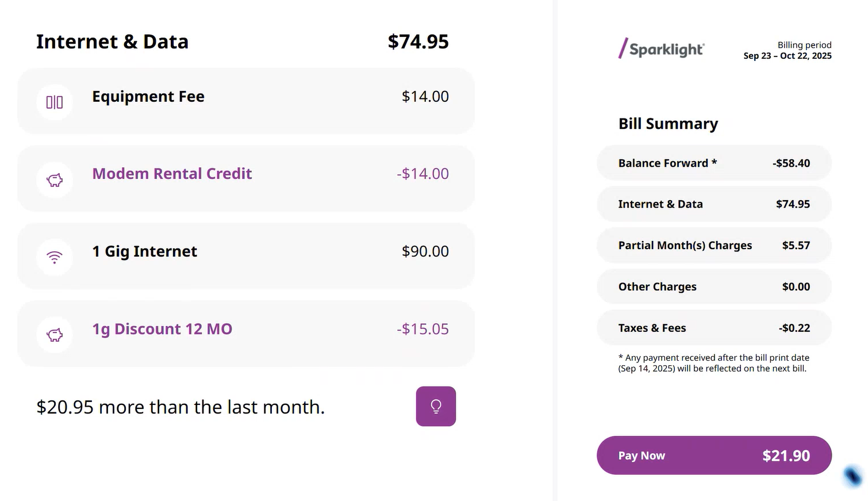The height and width of the screenshot is (501, 868).
Task: Expand the 1g Discount 12 MO line item
Action: pos(246,334)
